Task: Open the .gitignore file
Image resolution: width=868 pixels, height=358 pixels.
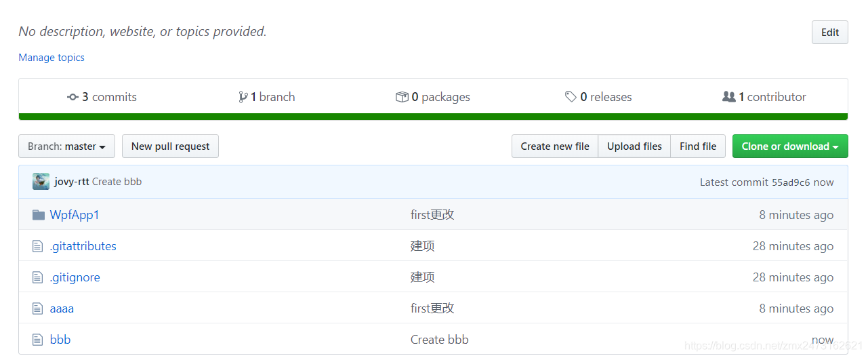Action: (x=75, y=277)
